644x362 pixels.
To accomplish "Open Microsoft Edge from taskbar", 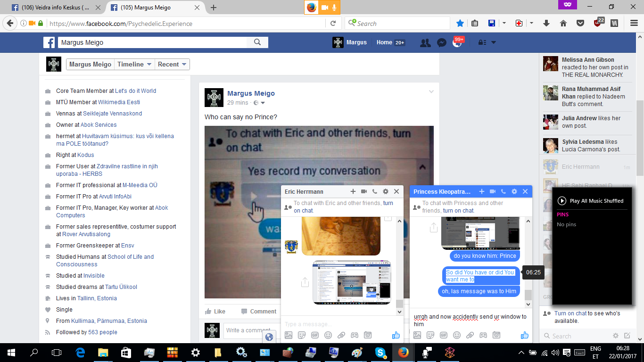I will 81,353.
